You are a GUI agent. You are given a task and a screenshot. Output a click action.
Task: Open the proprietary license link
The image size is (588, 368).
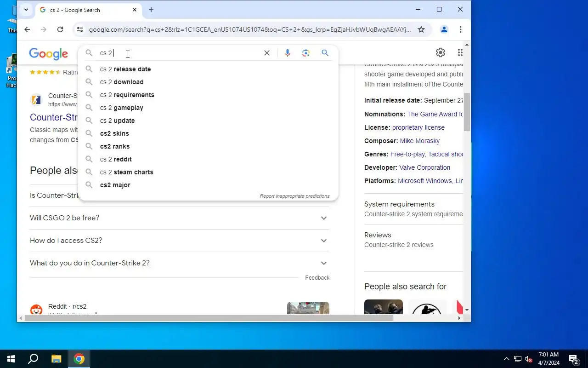[x=418, y=127]
